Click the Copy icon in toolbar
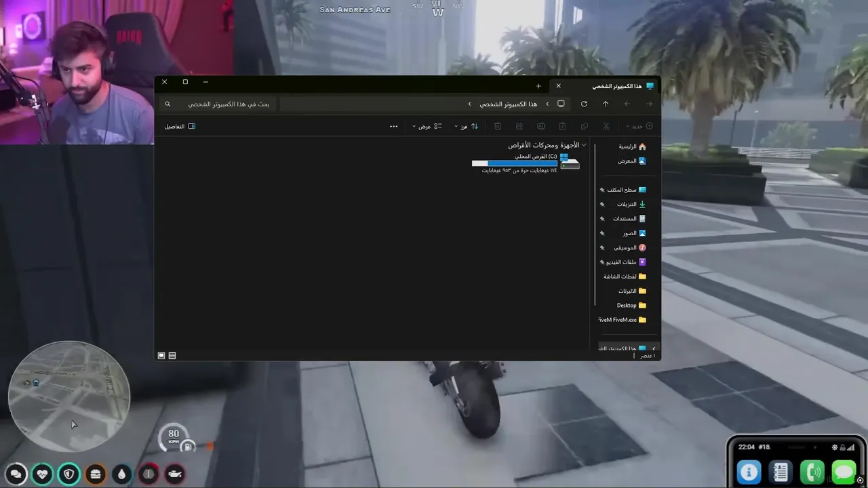Viewport: 868px width, 488px height. click(x=585, y=126)
